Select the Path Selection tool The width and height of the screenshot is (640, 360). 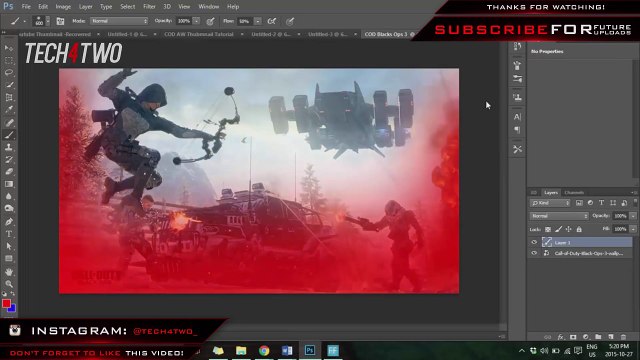point(9,246)
